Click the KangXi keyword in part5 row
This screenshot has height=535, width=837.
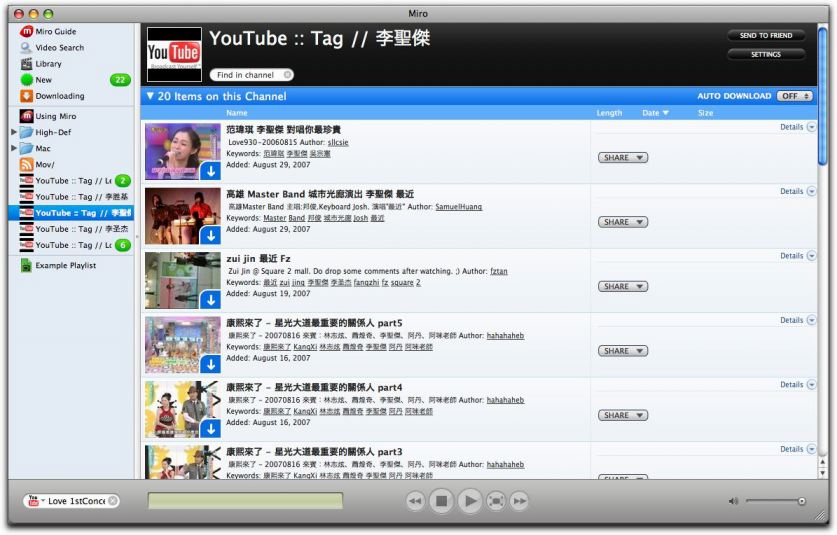pyautogui.click(x=305, y=347)
